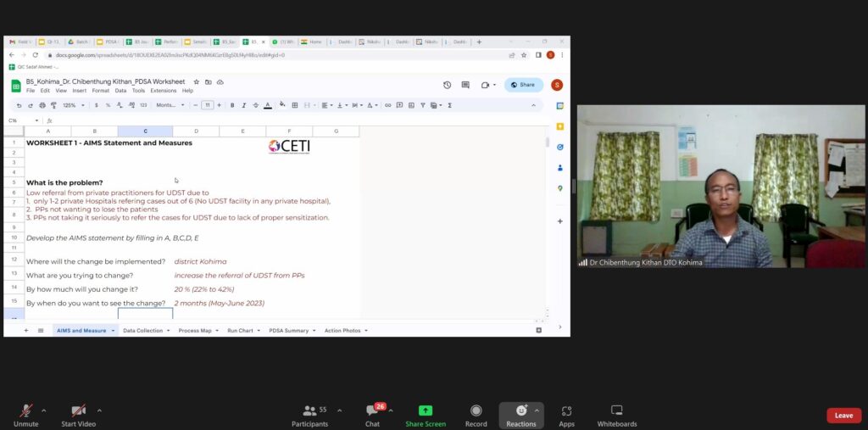Open the Extensions menu
The image size is (868, 430).
pos(163,91)
